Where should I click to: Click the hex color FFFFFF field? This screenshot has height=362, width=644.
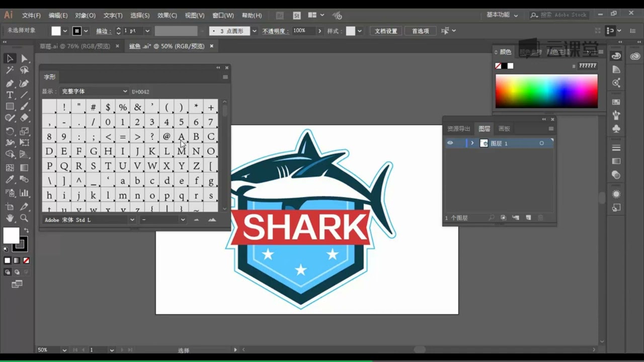pyautogui.click(x=588, y=66)
